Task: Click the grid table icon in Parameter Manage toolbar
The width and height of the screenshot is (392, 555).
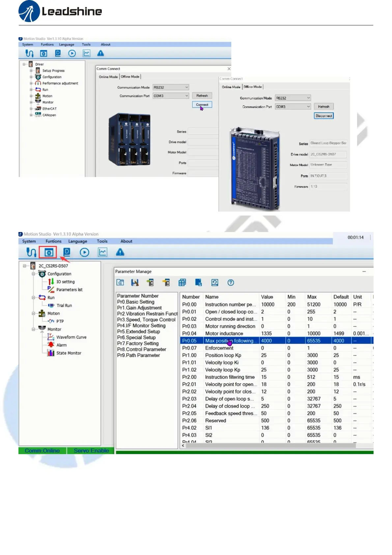Action: [182, 282]
